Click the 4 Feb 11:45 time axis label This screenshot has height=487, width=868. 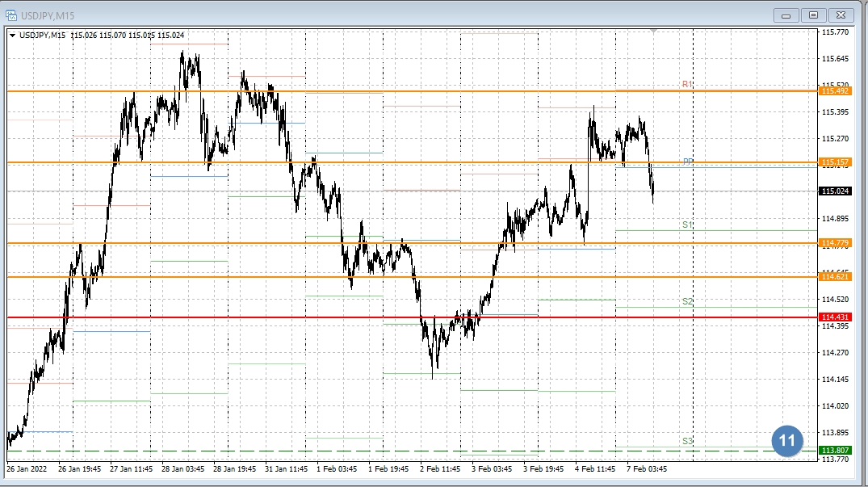(594, 468)
